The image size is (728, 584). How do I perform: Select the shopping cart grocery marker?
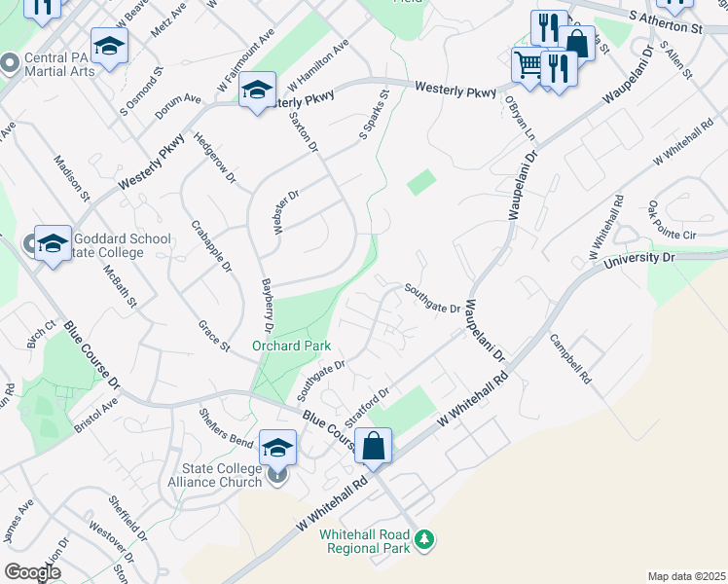click(528, 66)
